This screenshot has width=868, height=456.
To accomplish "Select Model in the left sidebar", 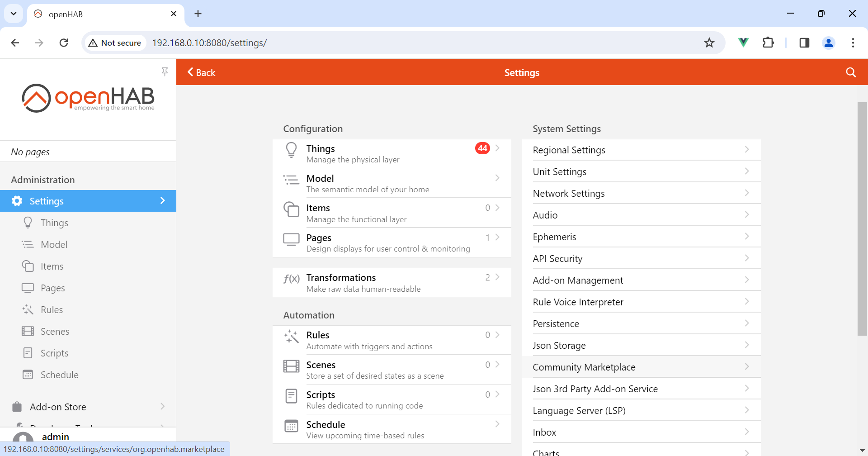I will click(x=54, y=245).
